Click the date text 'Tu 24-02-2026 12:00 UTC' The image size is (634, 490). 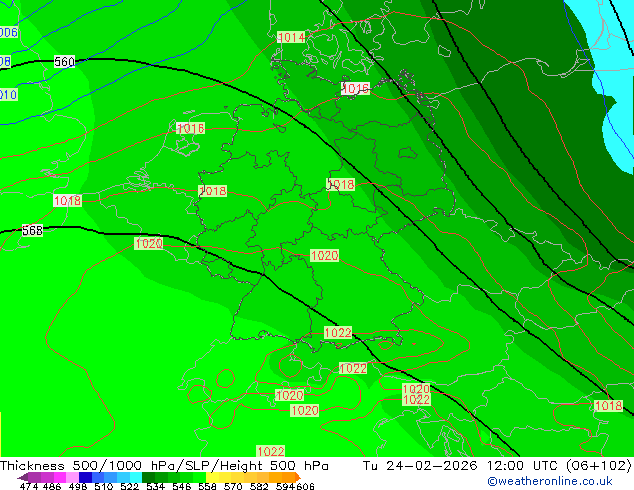460,465
